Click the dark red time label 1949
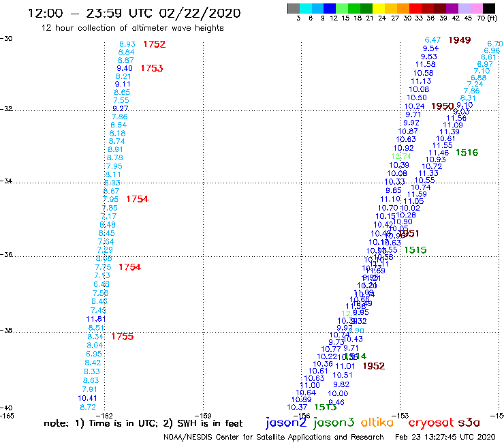The width and height of the screenshot is (504, 443). point(460,40)
